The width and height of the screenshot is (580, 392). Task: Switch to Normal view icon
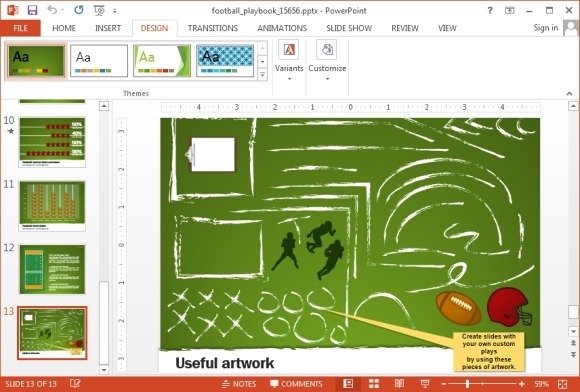coord(348,384)
